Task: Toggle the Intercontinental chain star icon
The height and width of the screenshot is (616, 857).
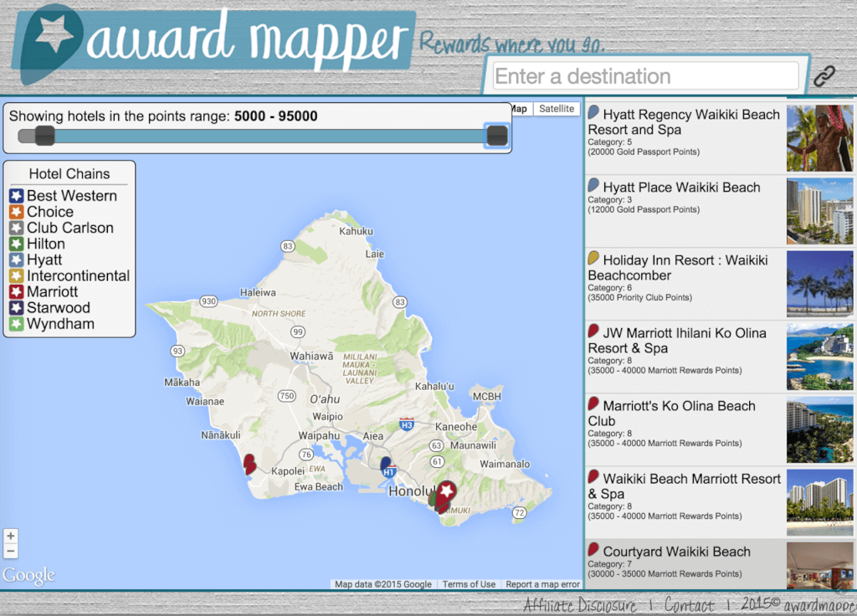Action: pyautogui.click(x=17, y=275)
